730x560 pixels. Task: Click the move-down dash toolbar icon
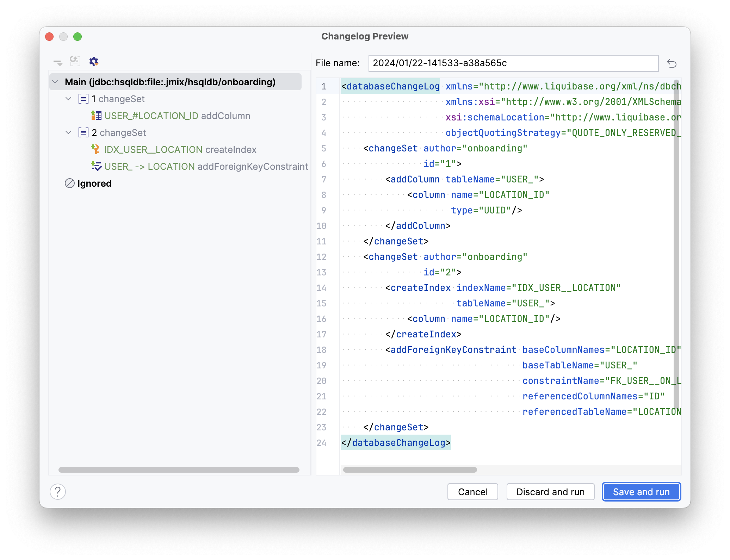(58, 62)
